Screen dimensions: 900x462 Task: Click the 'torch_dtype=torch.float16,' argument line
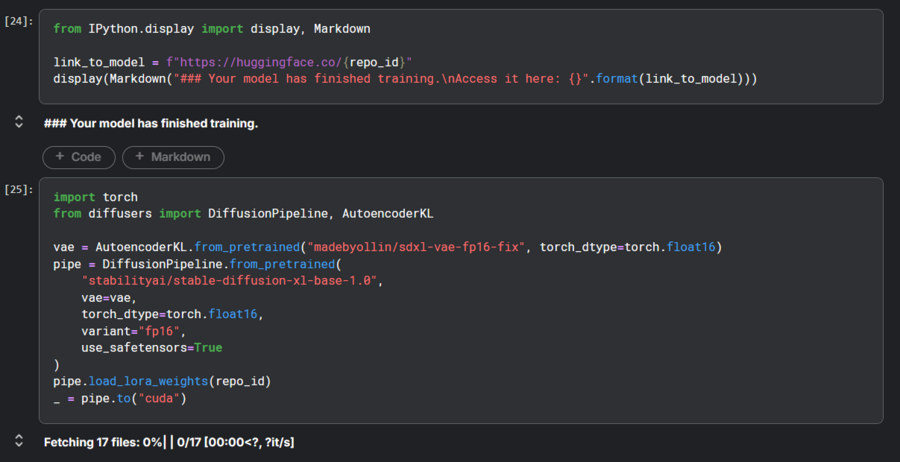(x=172, y=315)
